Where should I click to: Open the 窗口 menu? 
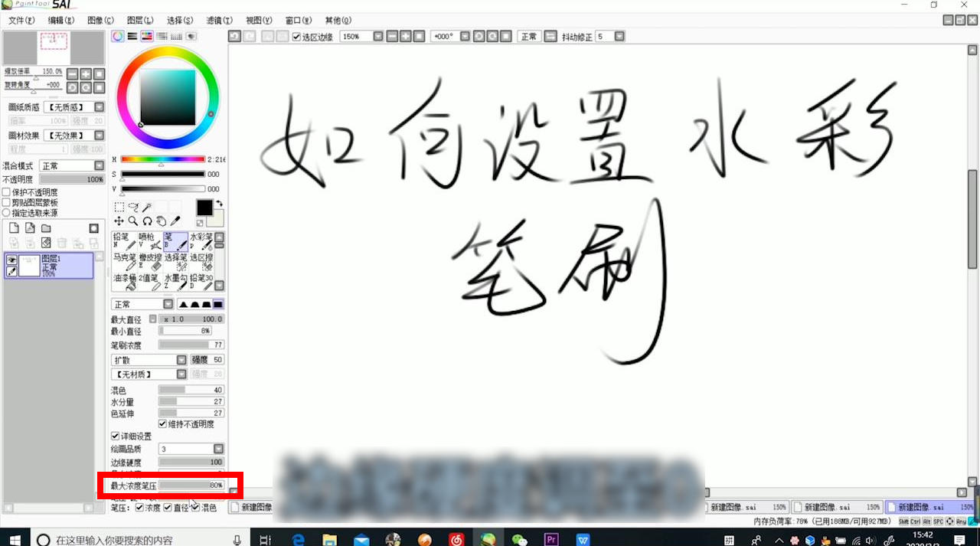click(x=297, y=20)
